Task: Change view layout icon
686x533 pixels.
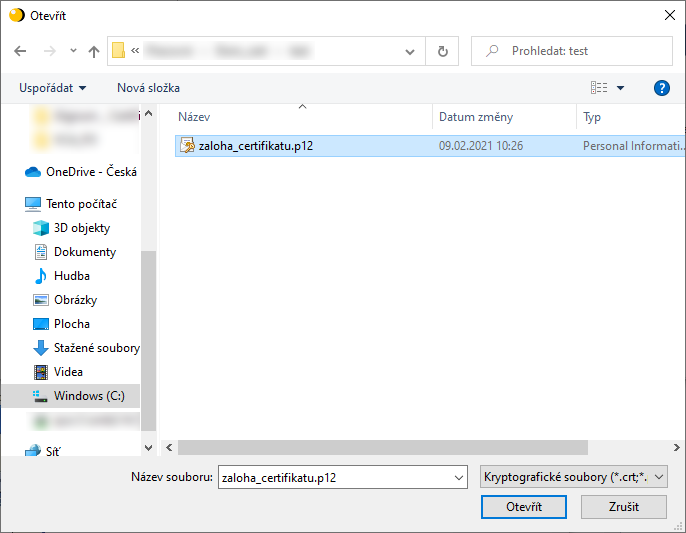Action: click(599, 88)
